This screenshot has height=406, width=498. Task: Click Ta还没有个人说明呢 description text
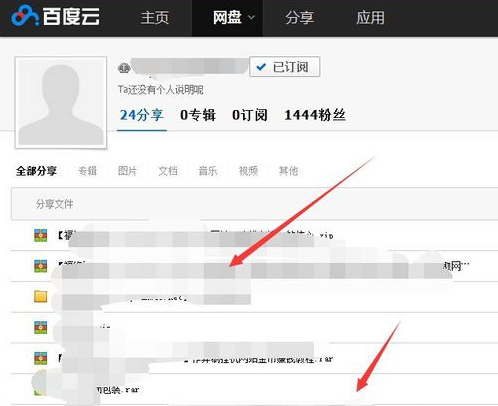(x=160, y=90)
